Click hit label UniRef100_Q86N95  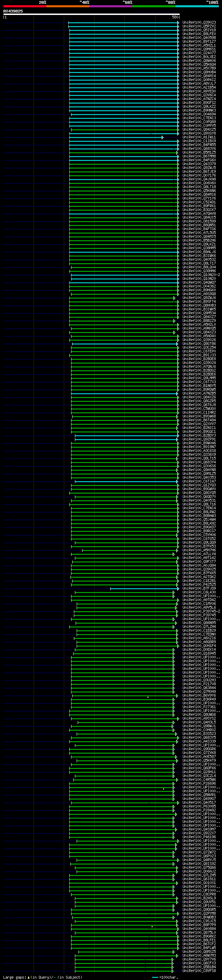pos(199,623)
